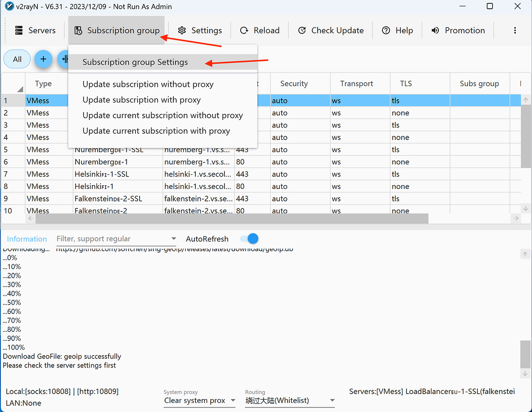Image resolution: width=532 pixels, height=412 pixels.
Task: Sort by the Transport column header
Action: pos(360,83)
